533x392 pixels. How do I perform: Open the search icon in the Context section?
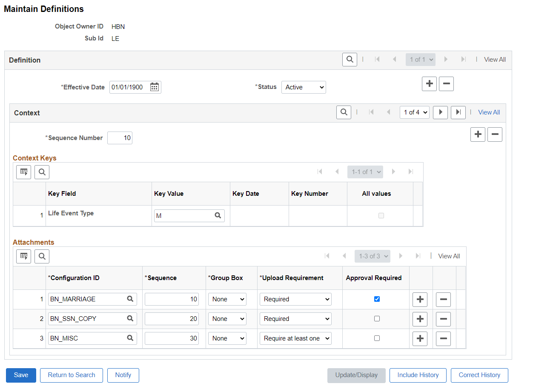(343, 112)
